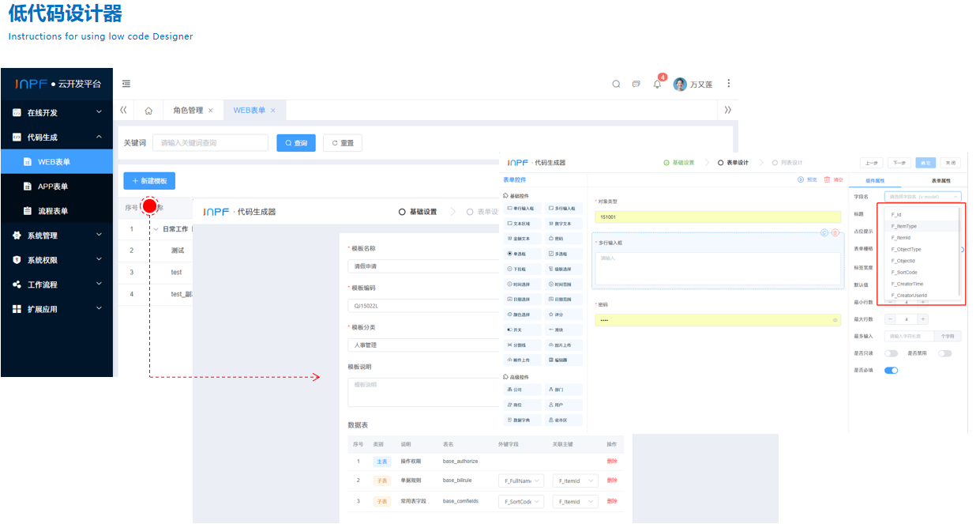
Task: Open the 字段名 field name dropdown
Action: tap(923, 196)
